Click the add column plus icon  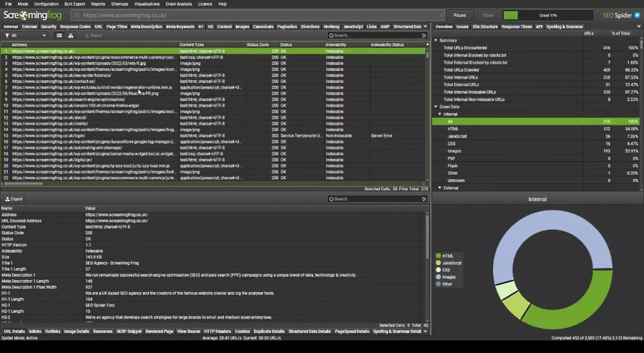tap(427, 45)
